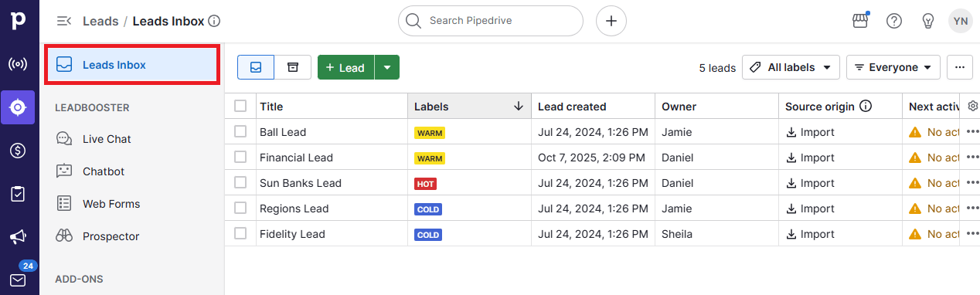Collapse the navigation menu icon
This screenshot has height=295, width=980.
(64, 21)
